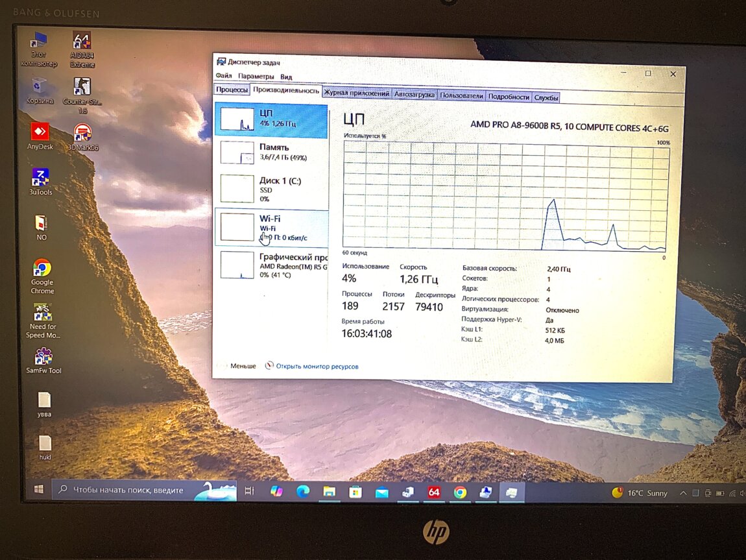Screen dimensions: 746x560
Task: Open the Вид menu
Action: click(x=286, y=77)
